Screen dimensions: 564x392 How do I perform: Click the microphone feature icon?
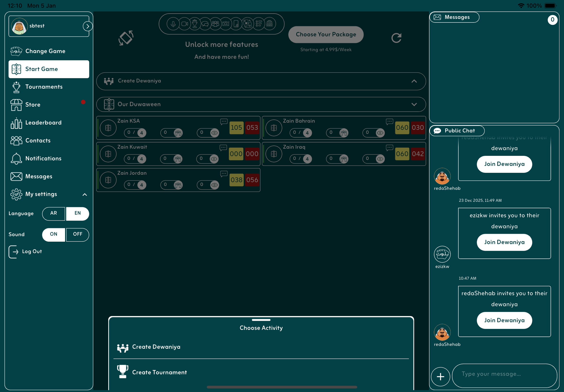pos(173,24)
